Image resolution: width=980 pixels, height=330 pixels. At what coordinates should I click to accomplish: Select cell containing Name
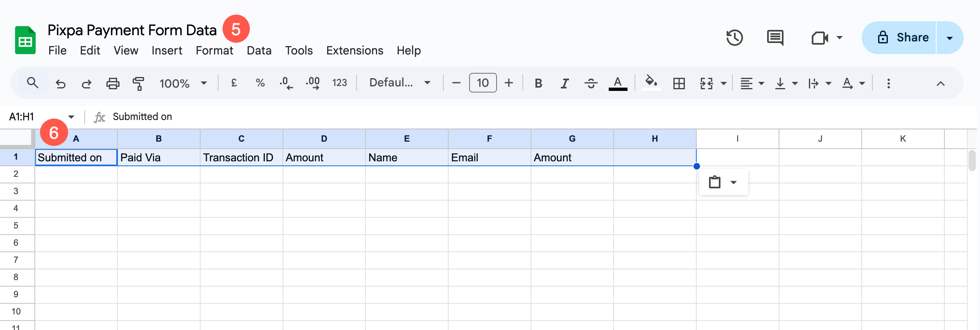pos(407,157)
